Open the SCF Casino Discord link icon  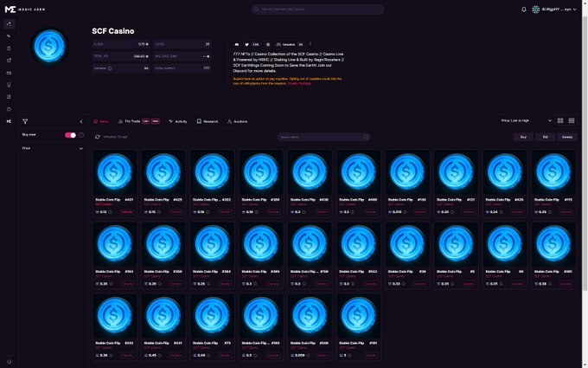tap(237, 44)
